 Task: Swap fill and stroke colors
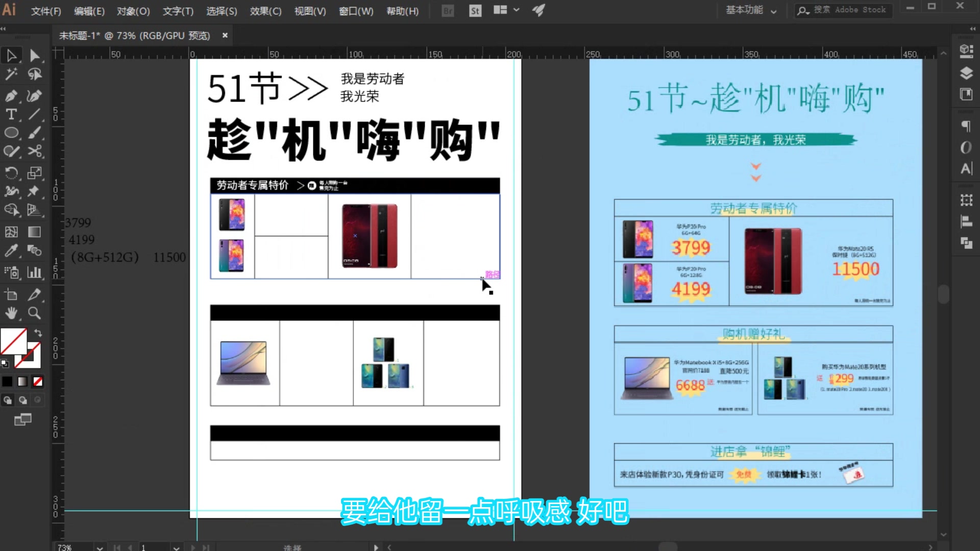(38, 333)
